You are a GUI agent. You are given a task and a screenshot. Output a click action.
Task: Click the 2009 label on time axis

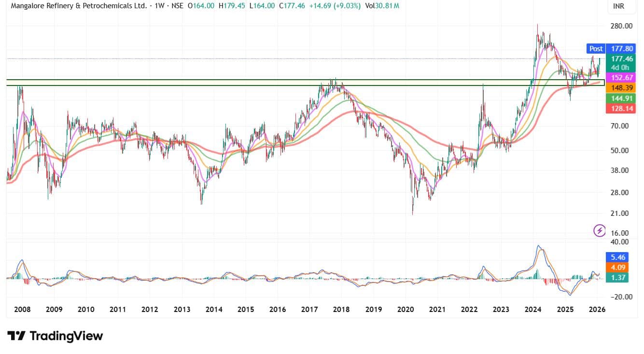click(54, 309)
